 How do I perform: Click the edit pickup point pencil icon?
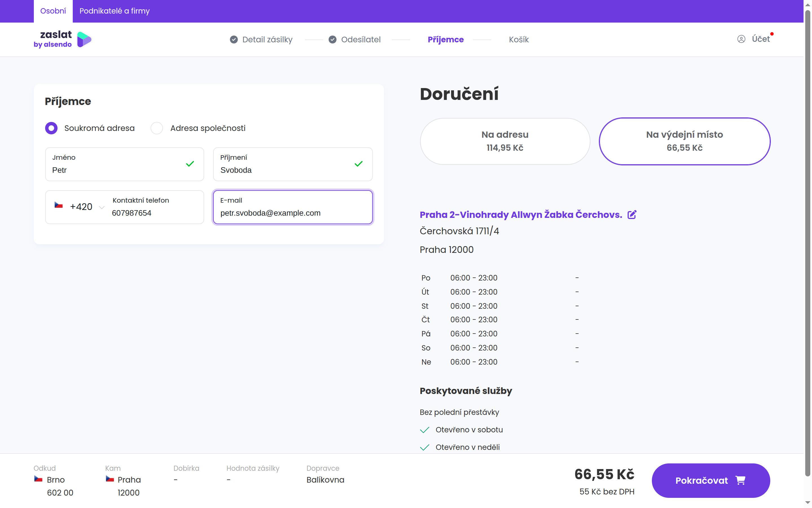coord(632,215)
